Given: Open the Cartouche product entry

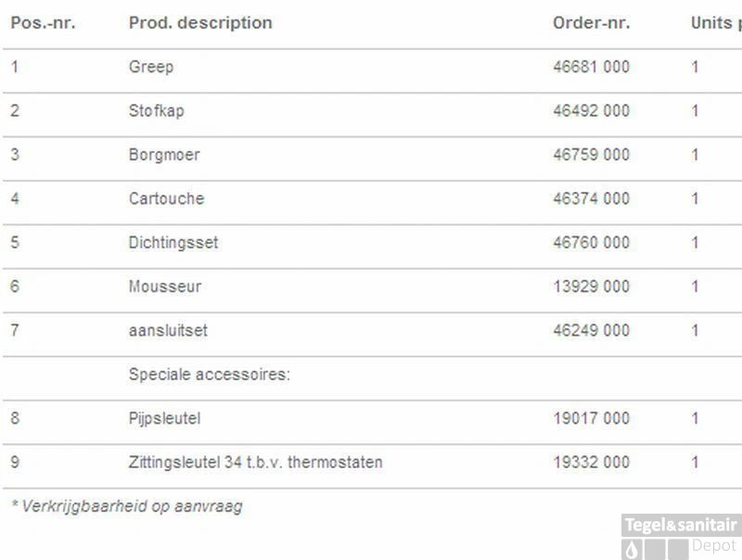Looking at the screenshot, I should (166, 198).
